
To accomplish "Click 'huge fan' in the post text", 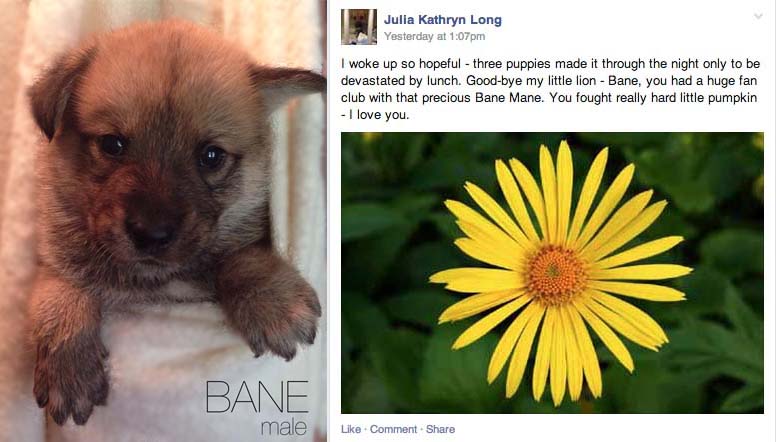I will pyautogui.click(x=732, y=81).
